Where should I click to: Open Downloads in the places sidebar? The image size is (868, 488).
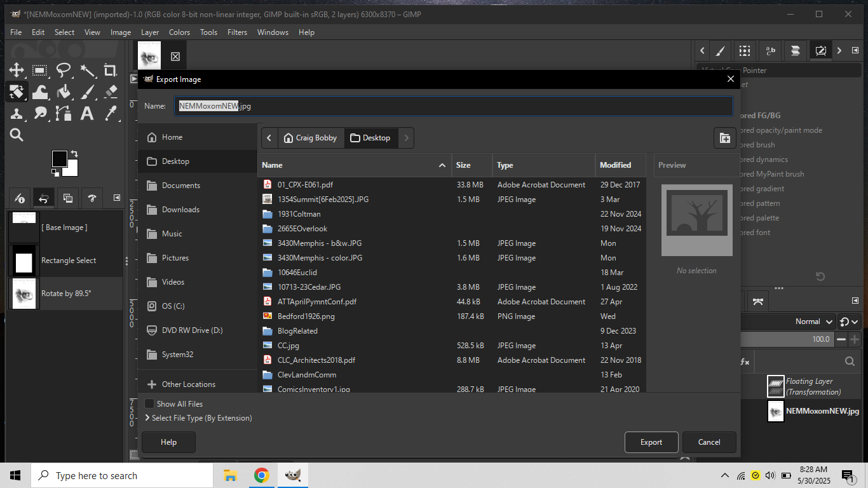180,210
